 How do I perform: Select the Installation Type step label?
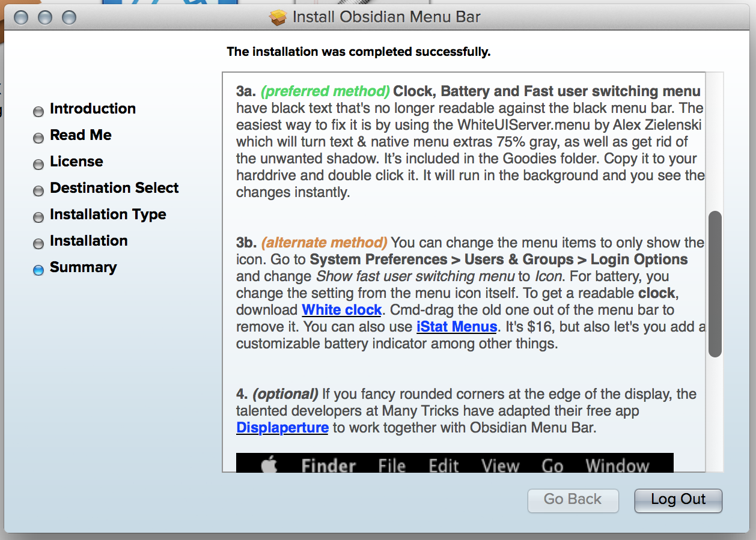pos(108,214)
